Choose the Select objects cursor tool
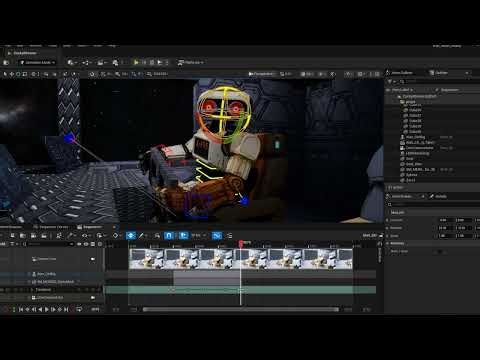The width and height of the screenshot is (480, 360). click(x=5, y=74)
